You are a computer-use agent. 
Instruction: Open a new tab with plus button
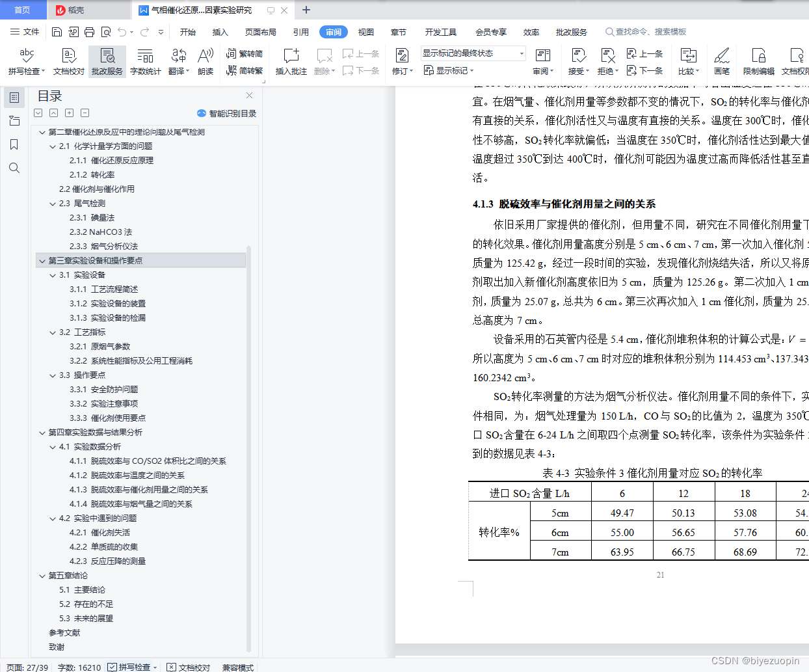click(x=306, y=10)
